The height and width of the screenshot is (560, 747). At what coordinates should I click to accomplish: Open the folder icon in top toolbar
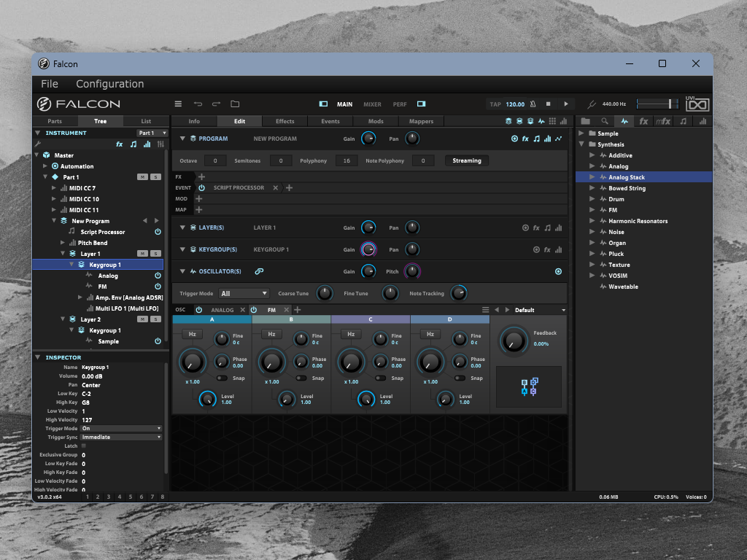coord(235,104)
